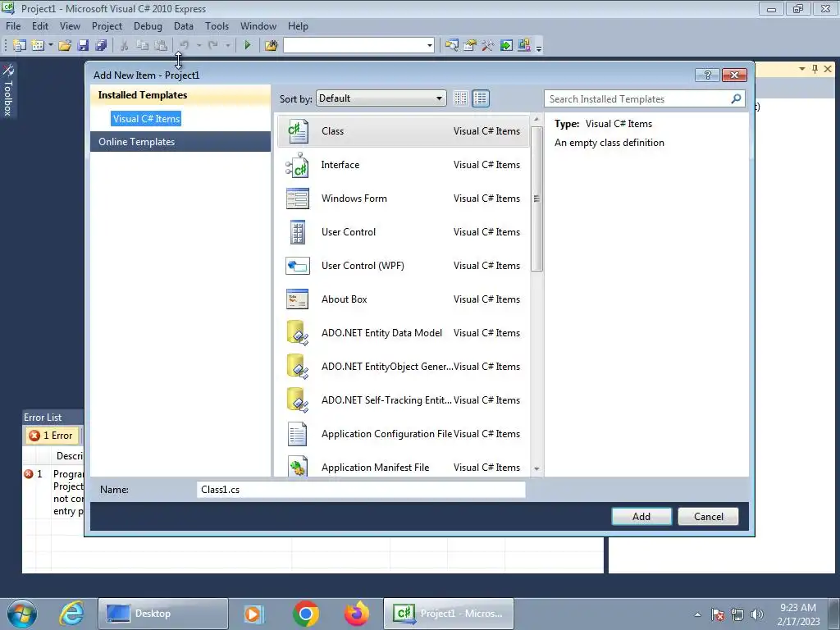Choose the About Box template icon

[297, 299]
